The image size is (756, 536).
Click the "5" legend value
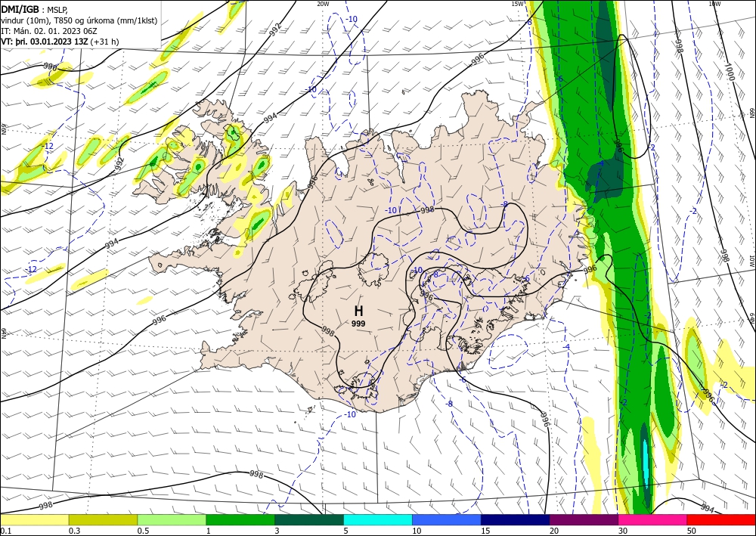346,531
